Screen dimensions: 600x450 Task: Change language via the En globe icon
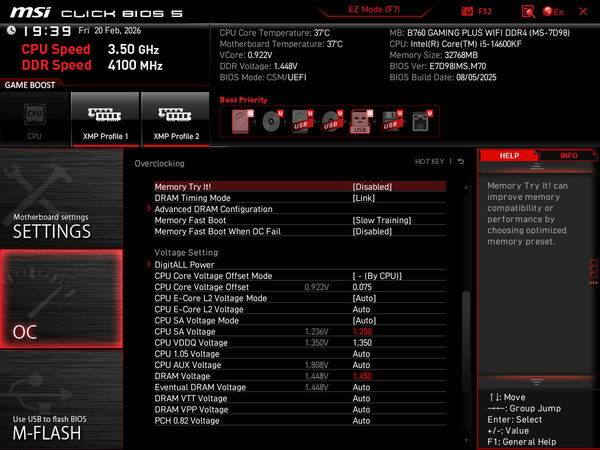tap(553, 12)
